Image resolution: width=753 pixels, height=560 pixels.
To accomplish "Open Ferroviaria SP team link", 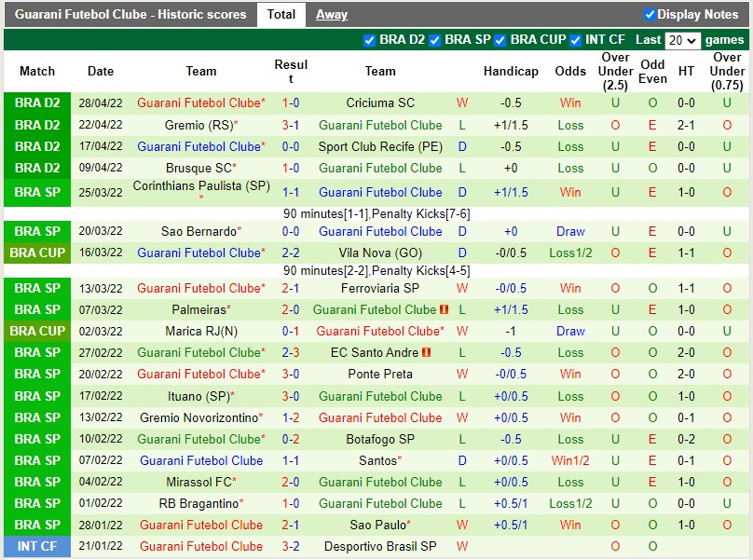I will click(x=380, y=288).
